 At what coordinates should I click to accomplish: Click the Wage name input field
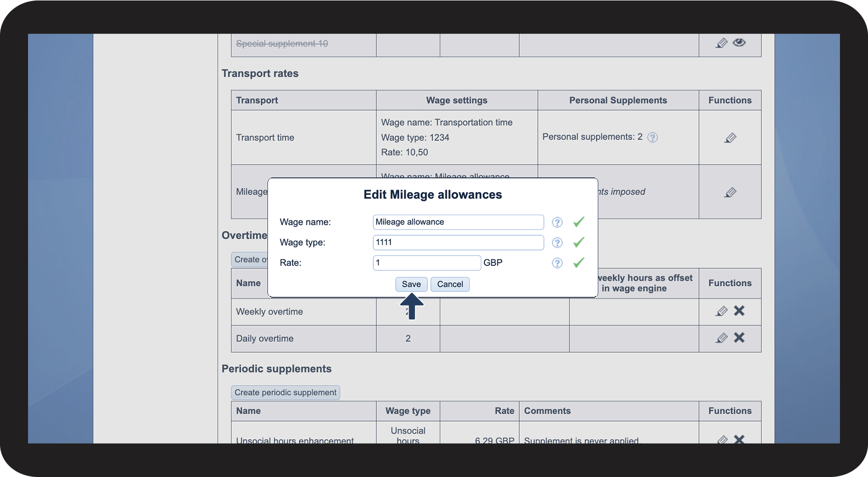coord(458,222)
